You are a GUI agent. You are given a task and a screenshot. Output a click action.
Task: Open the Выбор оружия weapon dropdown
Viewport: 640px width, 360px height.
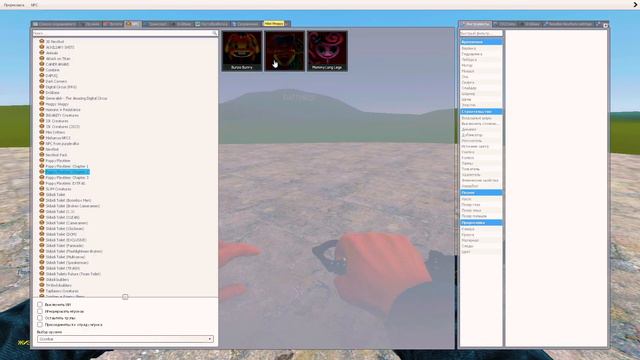coord(125,339)
